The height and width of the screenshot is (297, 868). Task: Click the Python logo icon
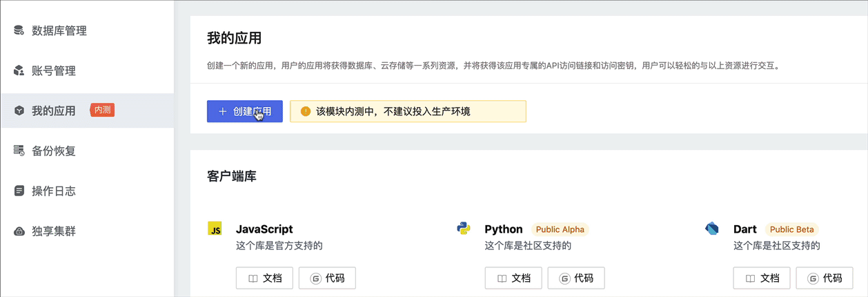[x=463, y=229]
